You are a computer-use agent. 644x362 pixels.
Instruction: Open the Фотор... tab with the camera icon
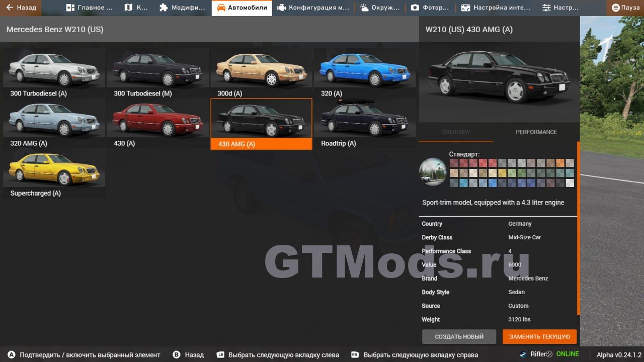(430, 8)
